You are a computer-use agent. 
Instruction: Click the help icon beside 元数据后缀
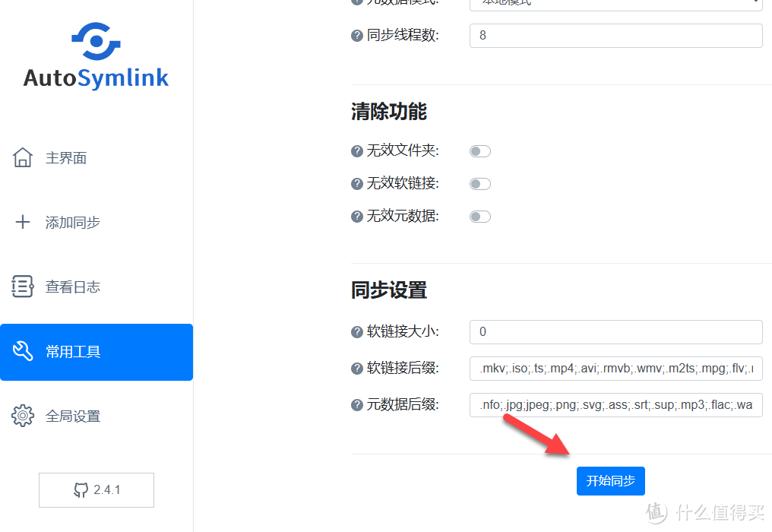[356, 404]
